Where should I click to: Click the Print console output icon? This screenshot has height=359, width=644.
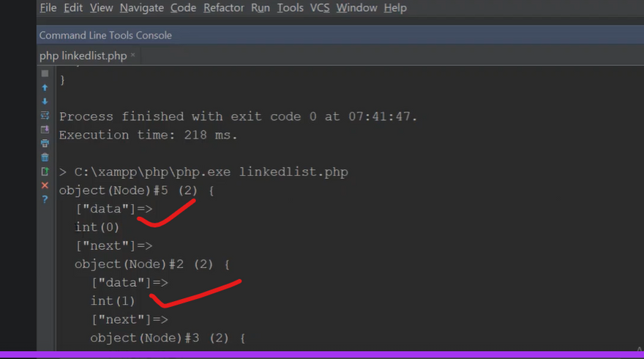(x=45, y=143)
